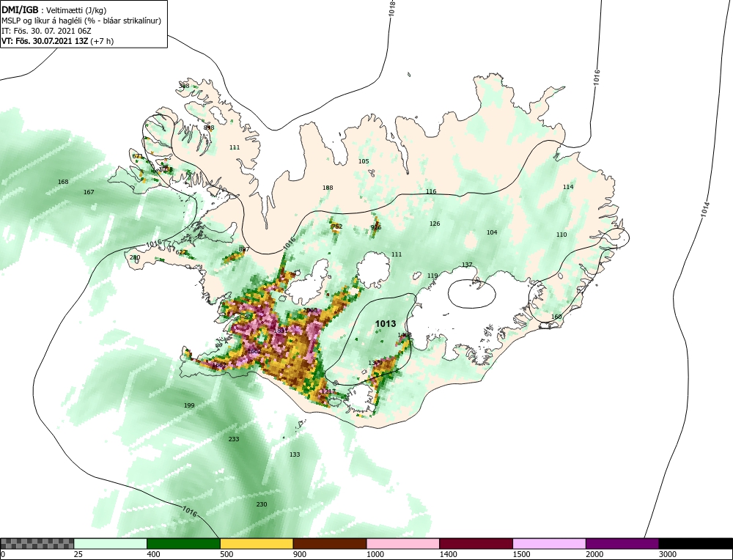Choose the black legend swatch above 3000
Image resolution: width=733 pixels, height=560 pixels.
pyautogui.click(x=696, y=543)
